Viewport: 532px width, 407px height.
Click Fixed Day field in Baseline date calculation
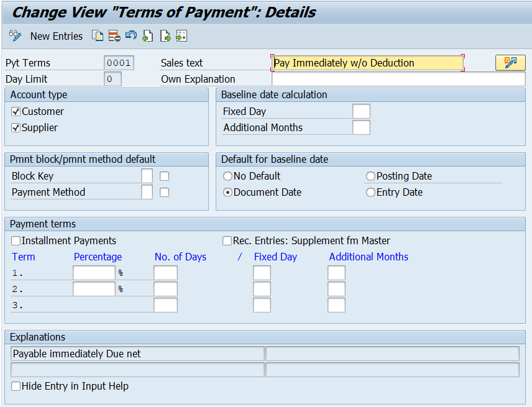click(361, 111)
